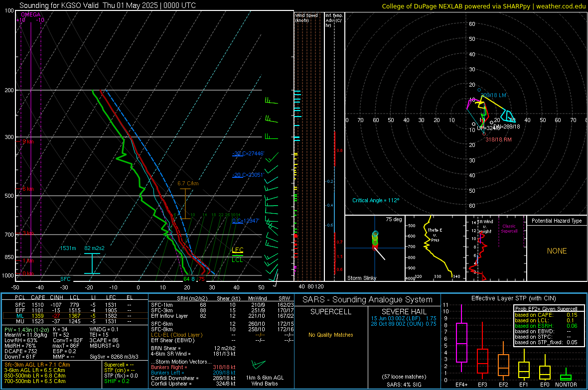Viewport: 588px width, 390px height.
Task: Click the 'Storm Slinky' panel label
Action: tap(361, 278)
